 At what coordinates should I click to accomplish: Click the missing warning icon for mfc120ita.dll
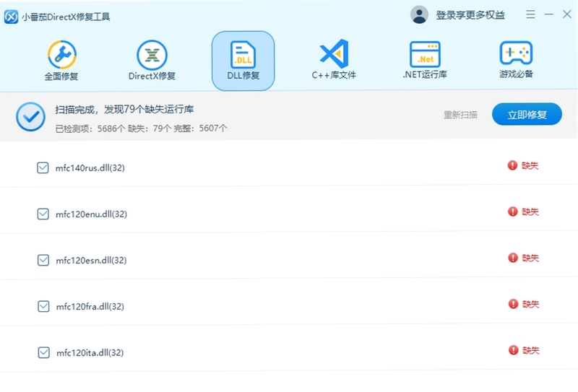514,350
